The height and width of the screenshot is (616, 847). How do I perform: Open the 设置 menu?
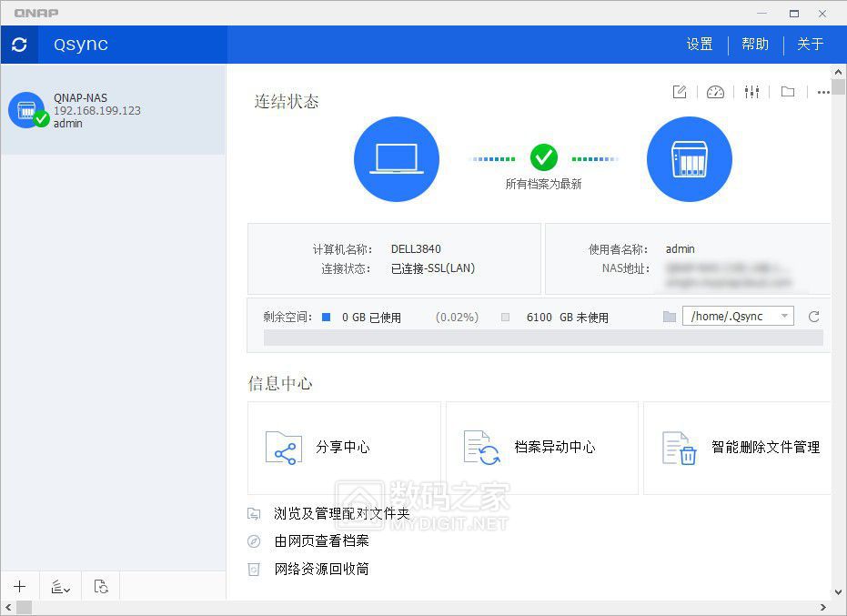click(700, 44)
